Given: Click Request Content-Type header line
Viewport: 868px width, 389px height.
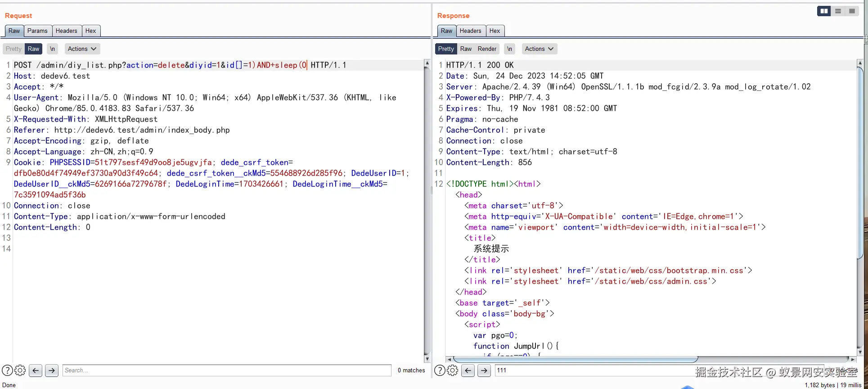Looking at the screenshot, I should pyautogui.click(x=119, y=217).
